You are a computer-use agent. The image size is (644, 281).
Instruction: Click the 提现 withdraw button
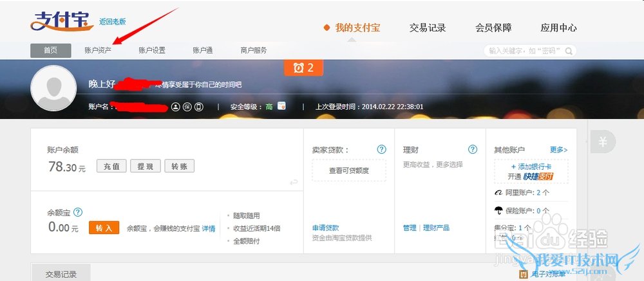point(146,166)
